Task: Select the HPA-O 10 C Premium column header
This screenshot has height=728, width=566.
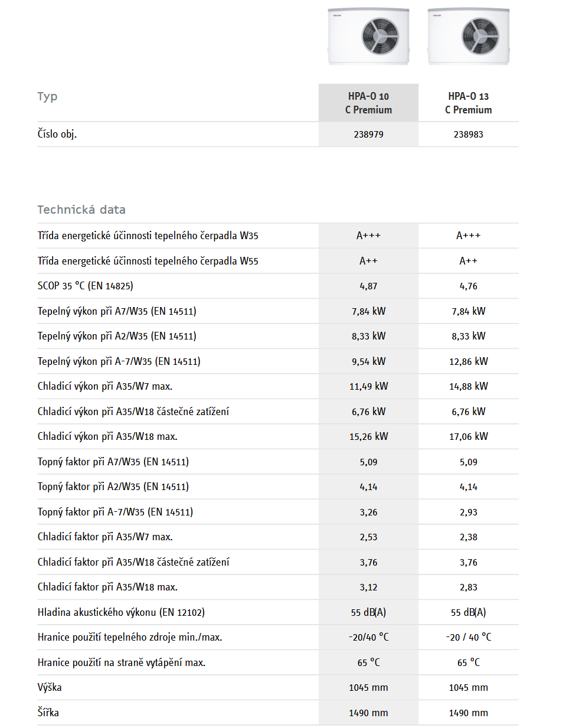Action: click(x=368, y=103)
